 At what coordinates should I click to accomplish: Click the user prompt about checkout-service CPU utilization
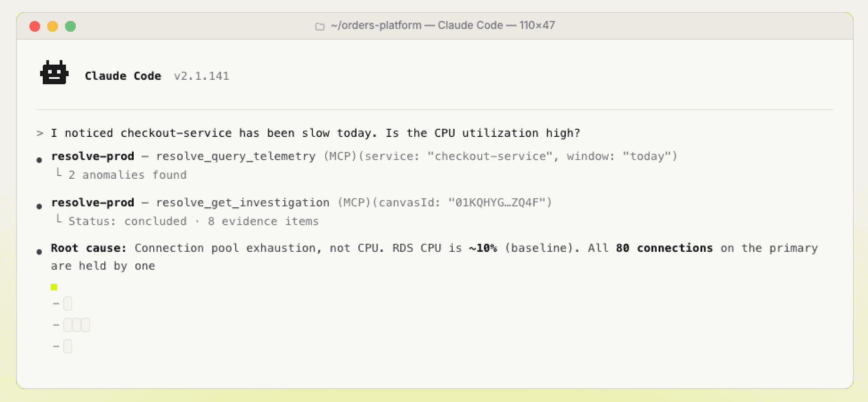tap(315, 133)
